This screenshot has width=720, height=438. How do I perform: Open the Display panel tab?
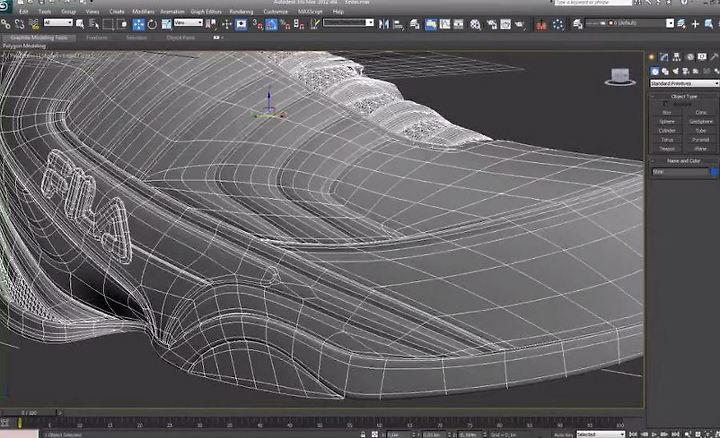[702, 57]
